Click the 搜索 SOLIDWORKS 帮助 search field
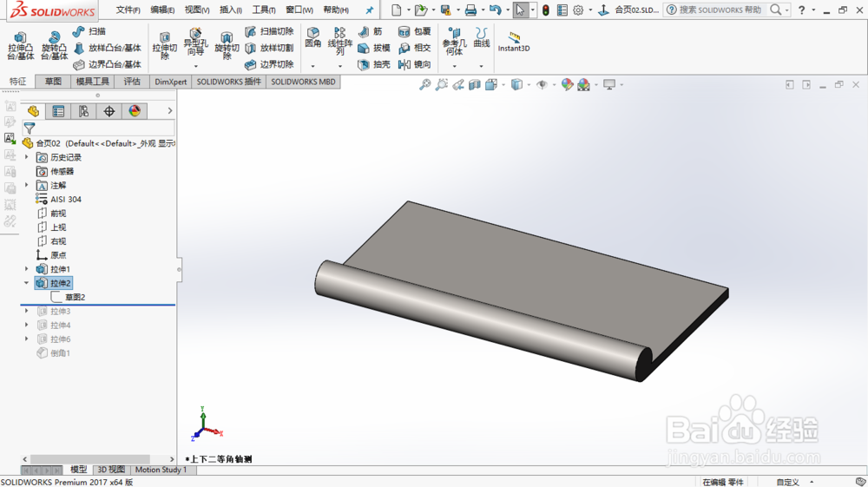This screenshot has width=868, height=487. point(720,10)
